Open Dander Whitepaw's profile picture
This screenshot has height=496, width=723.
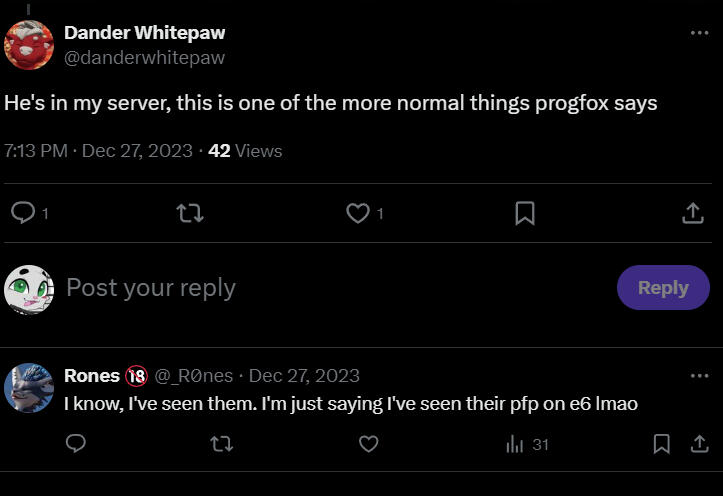(x=29, y=44)
